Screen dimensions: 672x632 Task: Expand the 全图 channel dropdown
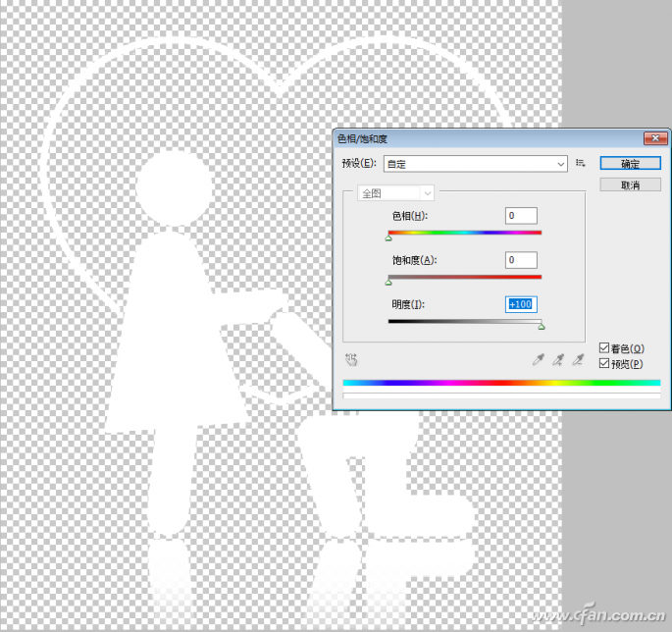click(x=395, y=193)
